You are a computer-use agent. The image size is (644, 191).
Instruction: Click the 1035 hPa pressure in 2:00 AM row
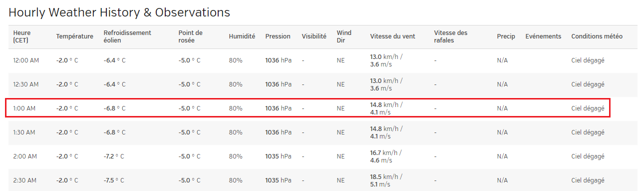278,156
